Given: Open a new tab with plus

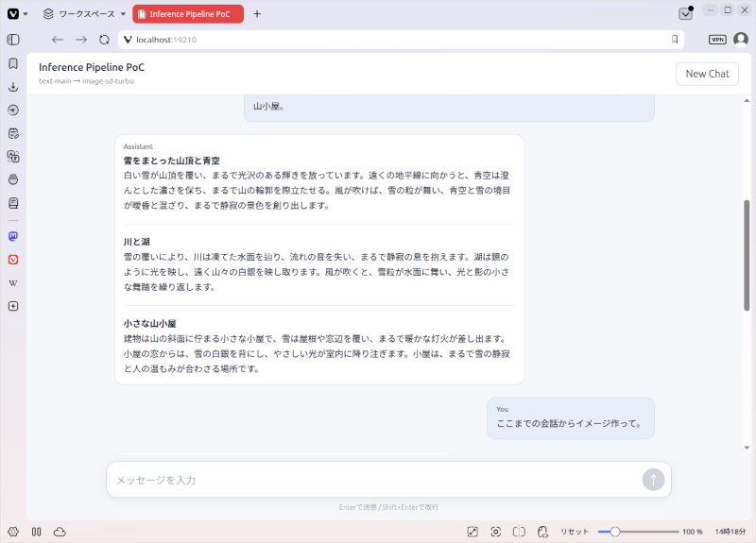Looking at the screenshot, I should click(x=257, y=14).
